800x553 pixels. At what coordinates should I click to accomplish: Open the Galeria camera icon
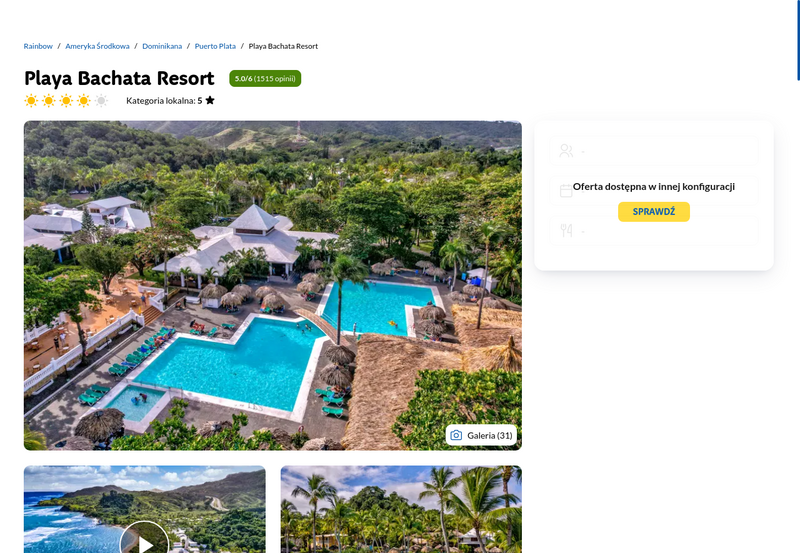pos(456,435)
